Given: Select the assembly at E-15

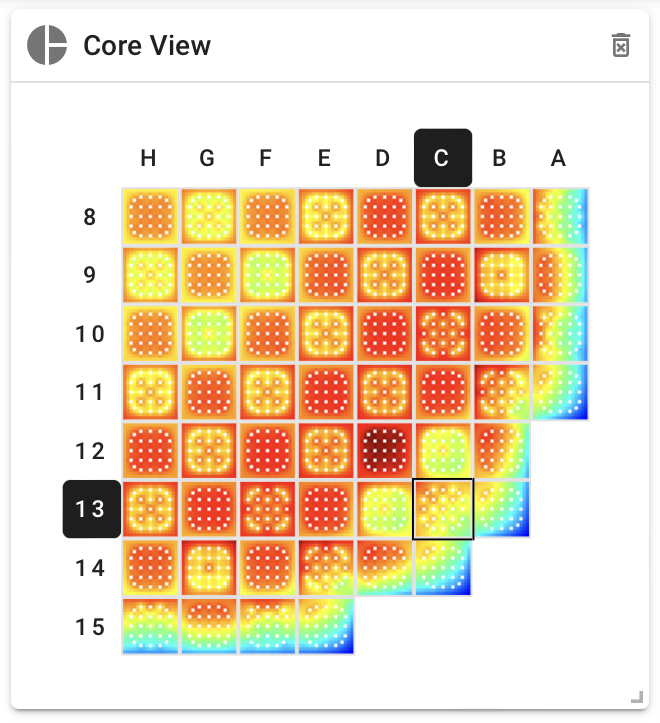Looking at the screenshot, I should (326, 626).
